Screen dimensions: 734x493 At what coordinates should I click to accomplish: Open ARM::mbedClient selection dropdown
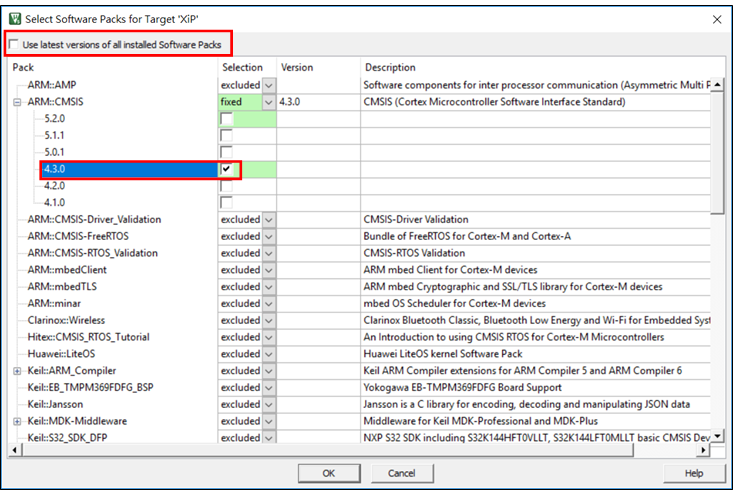point(269,270)
